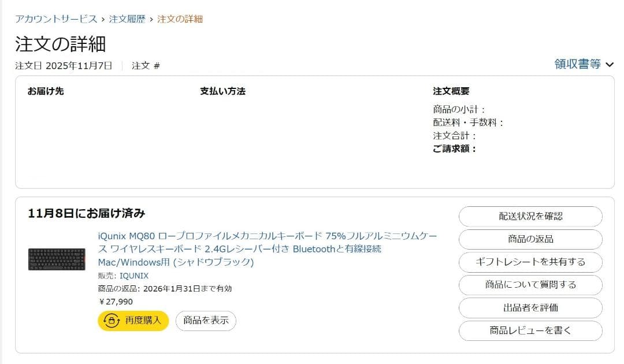Click the 商品を表示 button
Viewport: 624px width, 364px height.
tap(206, 321)
